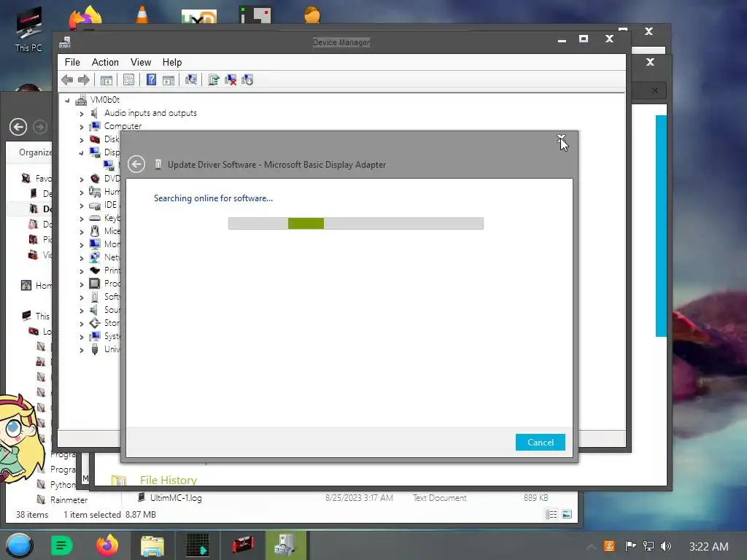Click the 3:22 AM clock
Image resolution: width=747 pixels, height=560 pixels.
(709, 547)
